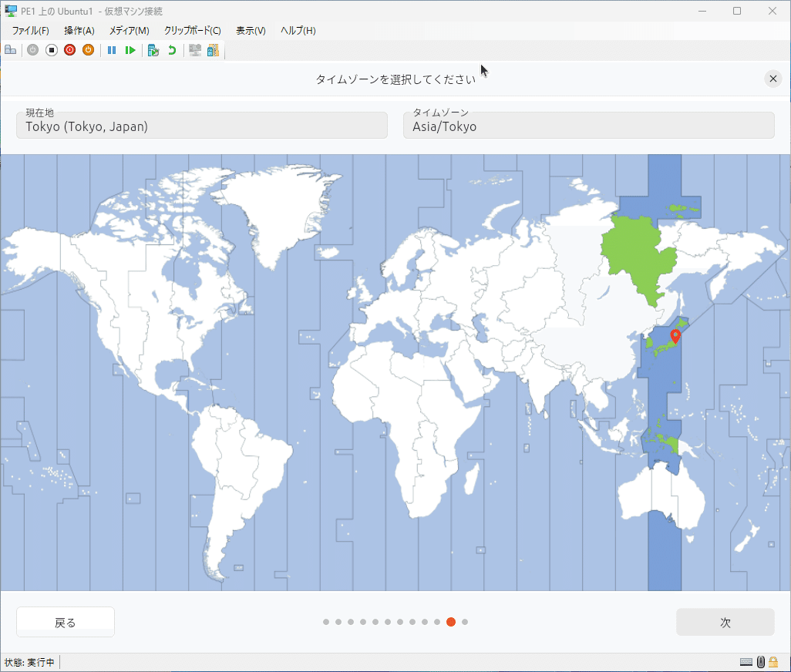The image size is (791, 672).
Task: Close the installer with the round X button
Action: click(772, 79)
